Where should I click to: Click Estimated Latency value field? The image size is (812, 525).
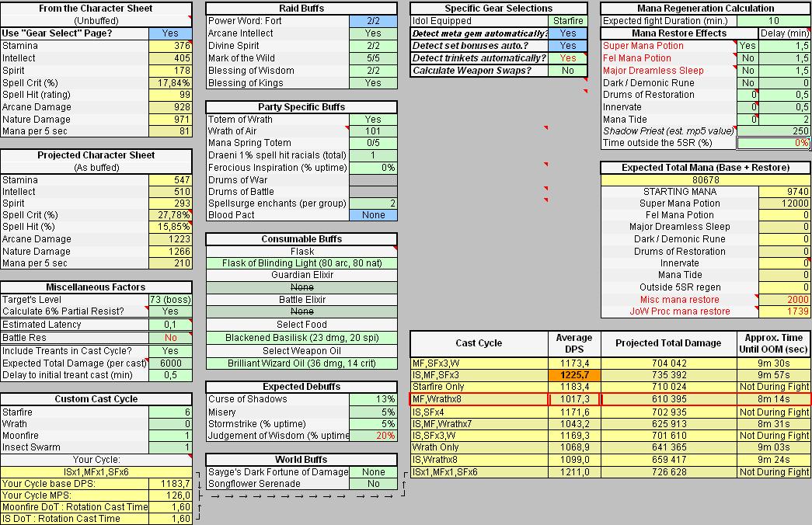pyautogui.click(x=170, y=325)
